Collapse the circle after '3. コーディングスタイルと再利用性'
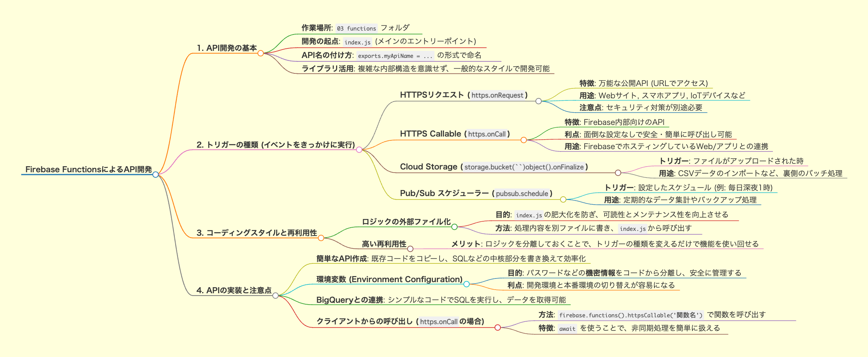 point(321,238)
